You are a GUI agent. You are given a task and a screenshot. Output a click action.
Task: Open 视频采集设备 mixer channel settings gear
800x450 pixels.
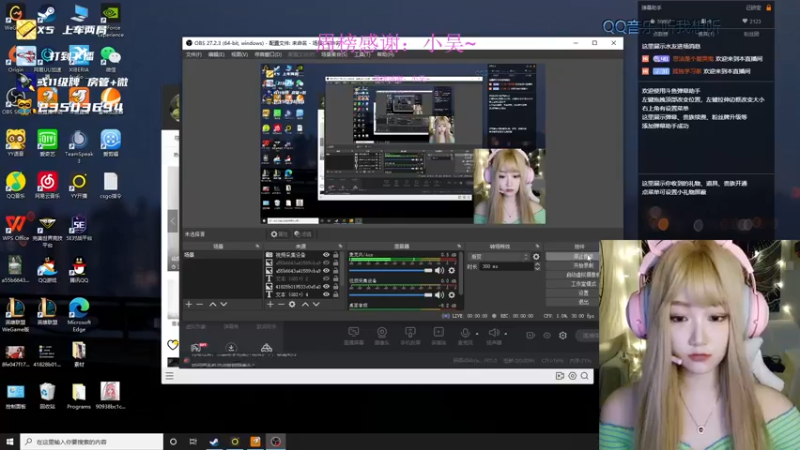(452, 295)
